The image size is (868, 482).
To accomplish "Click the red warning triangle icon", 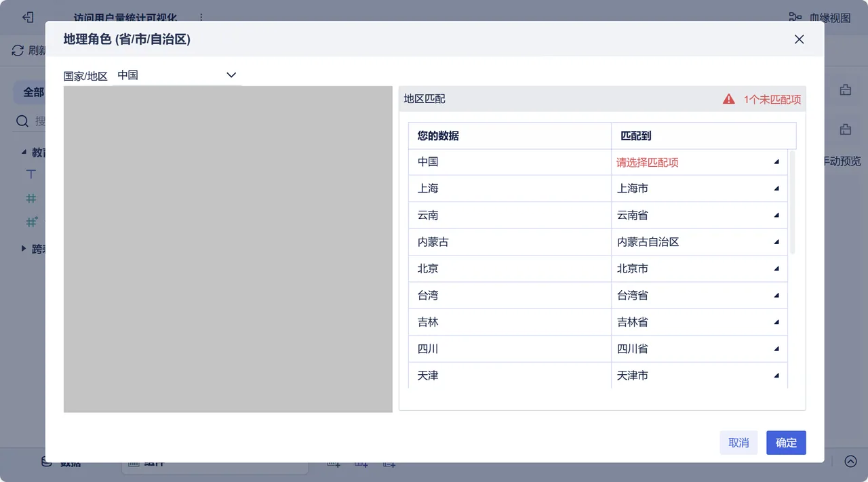I will [x=729, y=99].
